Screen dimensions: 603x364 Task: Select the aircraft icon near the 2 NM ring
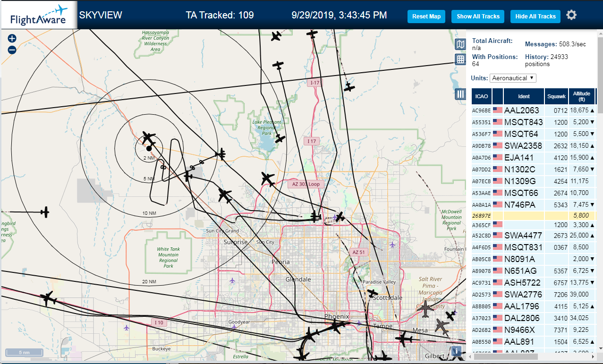pos(149,138)
